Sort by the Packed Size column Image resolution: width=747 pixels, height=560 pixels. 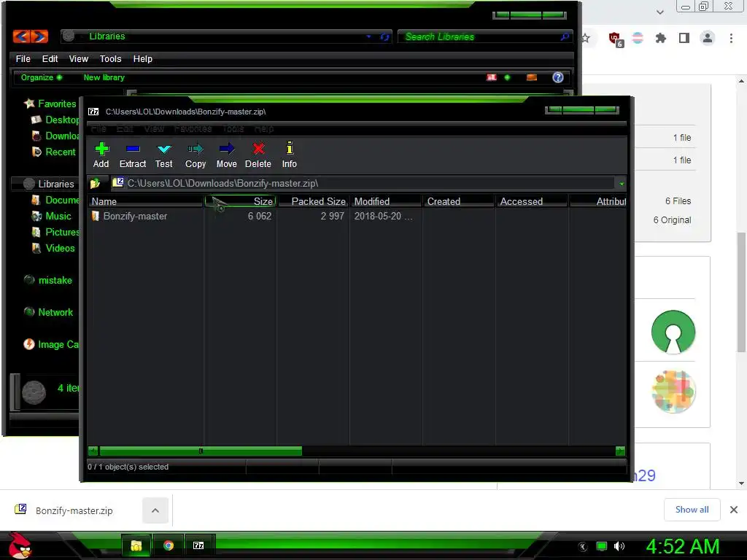pos(314,201)
